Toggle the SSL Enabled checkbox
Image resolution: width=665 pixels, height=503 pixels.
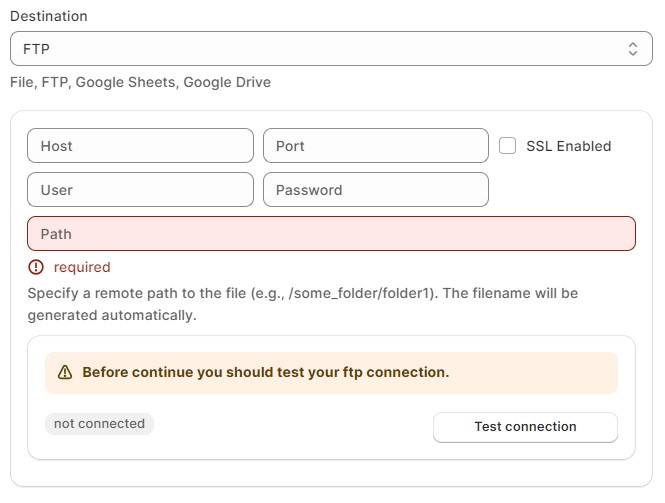tap(508, 145)
